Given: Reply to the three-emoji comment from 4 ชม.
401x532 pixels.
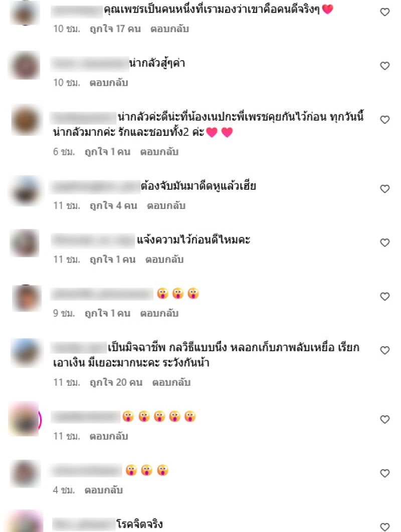Looking at the screenshot, I should (x=104, y=490).
